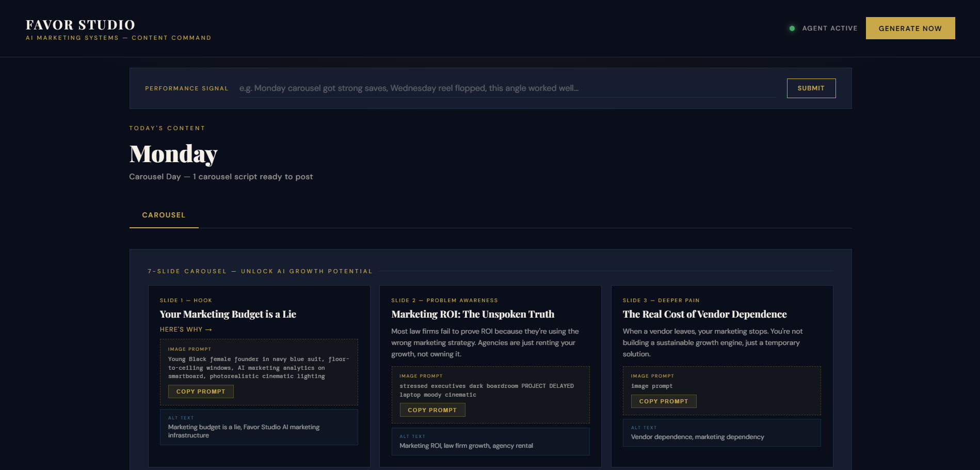The height and width of the screenshot is (470, 980).
Task: Switch to the CAROUSEL tab
Action: pyautogui.click(x=163, y=215)
